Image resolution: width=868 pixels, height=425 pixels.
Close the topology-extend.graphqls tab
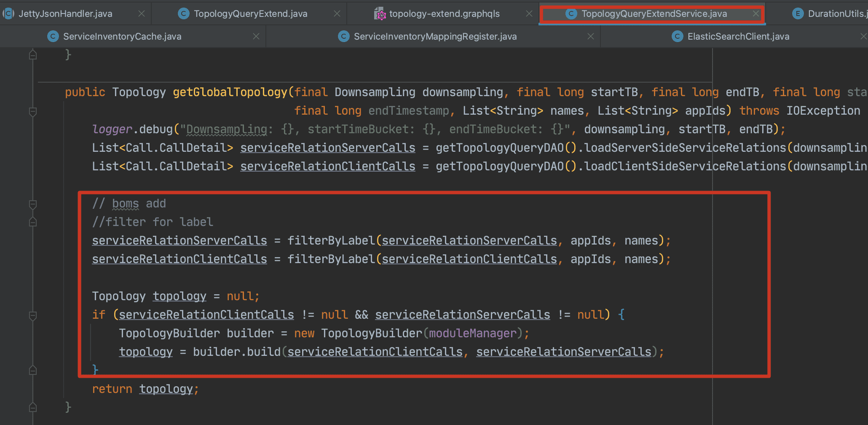(x=529, y=14)
